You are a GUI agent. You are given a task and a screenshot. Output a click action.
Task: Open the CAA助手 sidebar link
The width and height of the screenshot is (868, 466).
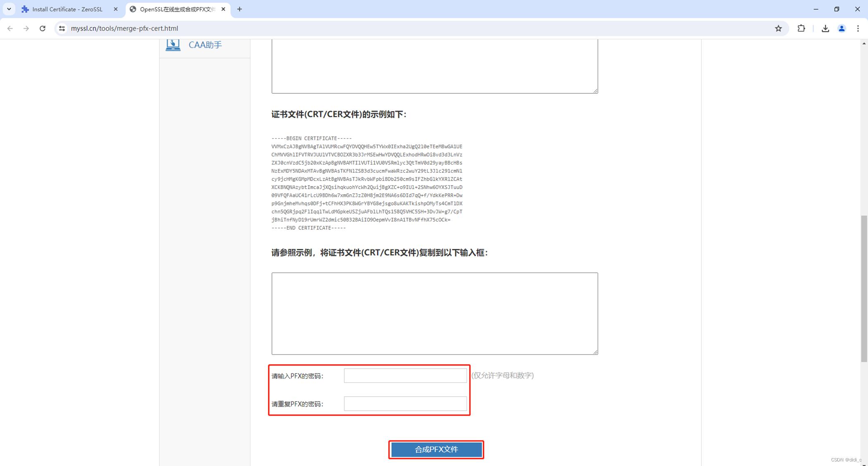click(205, 45)
